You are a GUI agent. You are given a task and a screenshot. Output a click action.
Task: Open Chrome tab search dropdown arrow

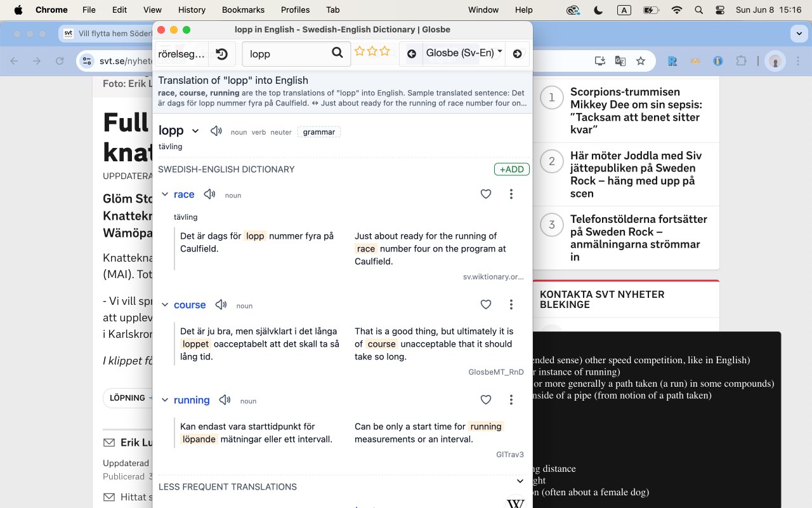[x=798, y=34]
